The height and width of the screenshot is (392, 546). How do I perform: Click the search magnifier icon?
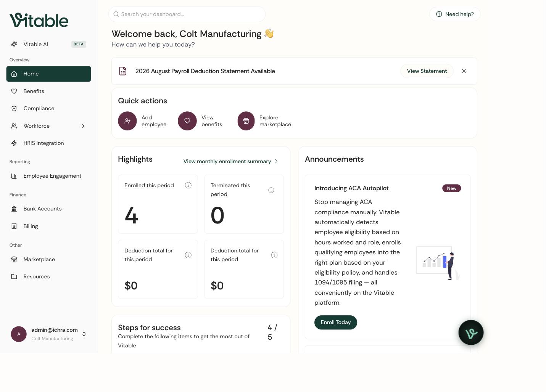116,14
